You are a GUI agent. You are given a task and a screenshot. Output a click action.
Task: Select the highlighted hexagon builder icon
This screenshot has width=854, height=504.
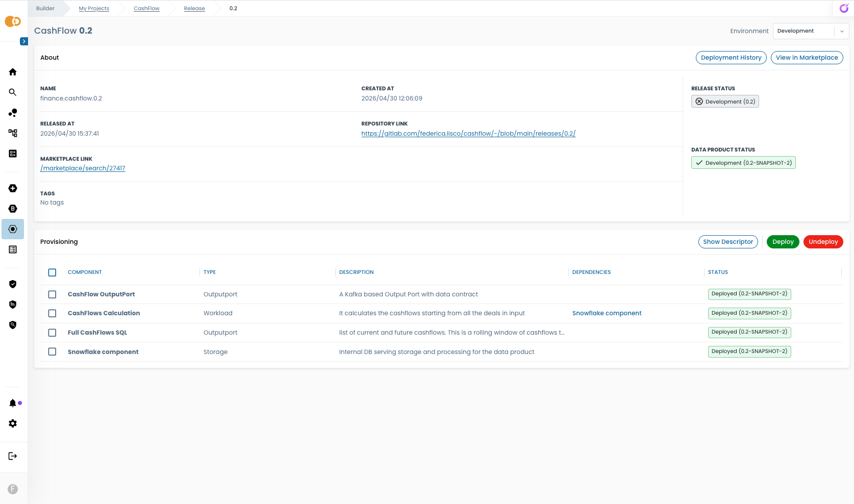pyautogui.click(x=13, y=229)
